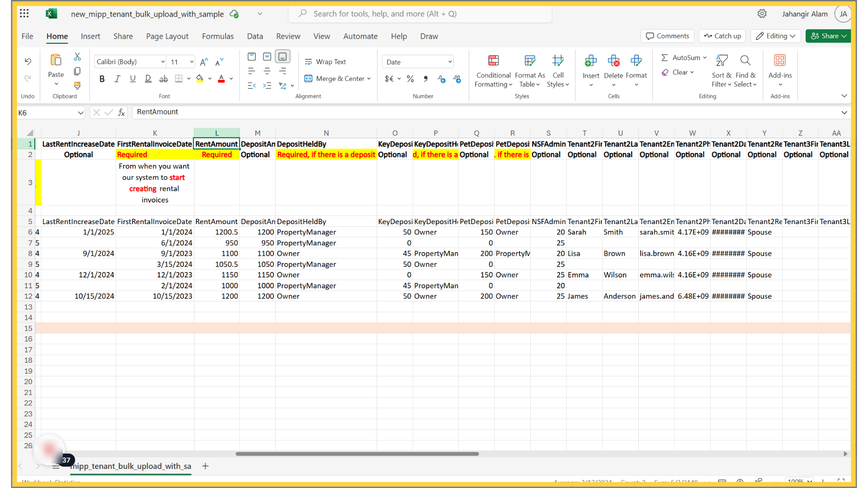Open the font name dropdown
The width and height of the screenshot is (868, 488).
(x=163, y=62)
